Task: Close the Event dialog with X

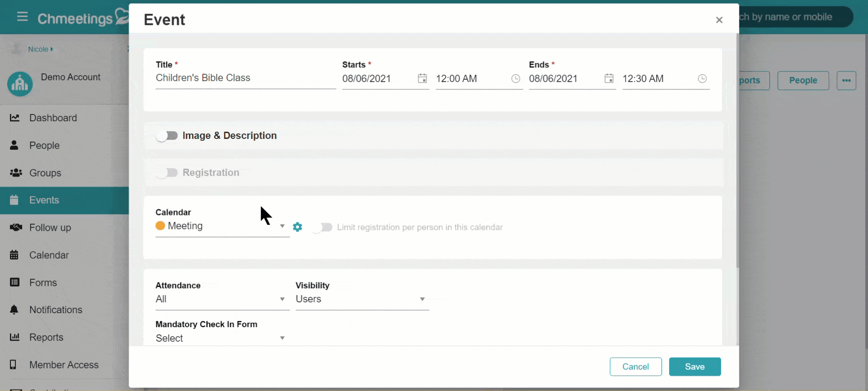Action: [719, 20]
